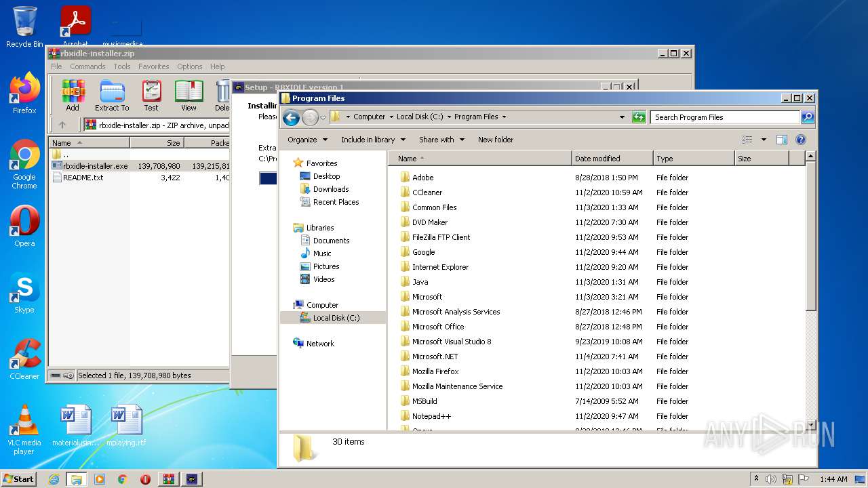Open the Options menu in WinRAR

(190, 66)
